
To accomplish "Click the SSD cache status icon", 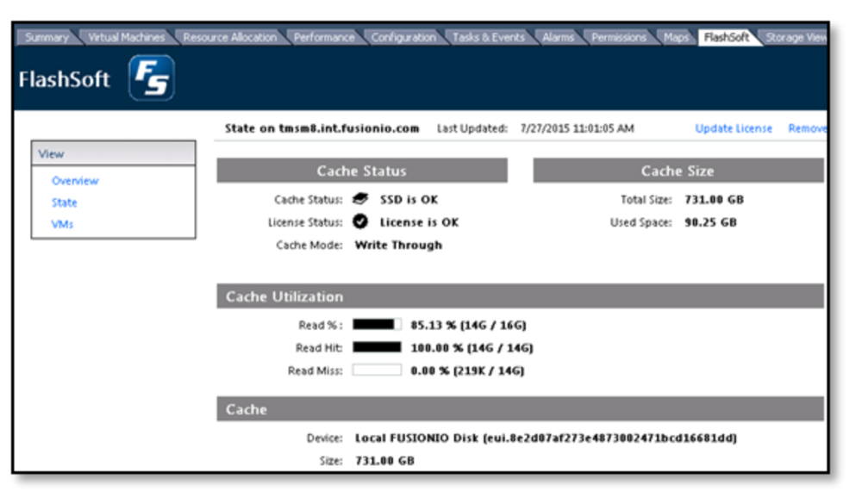I will click(360, 199).
